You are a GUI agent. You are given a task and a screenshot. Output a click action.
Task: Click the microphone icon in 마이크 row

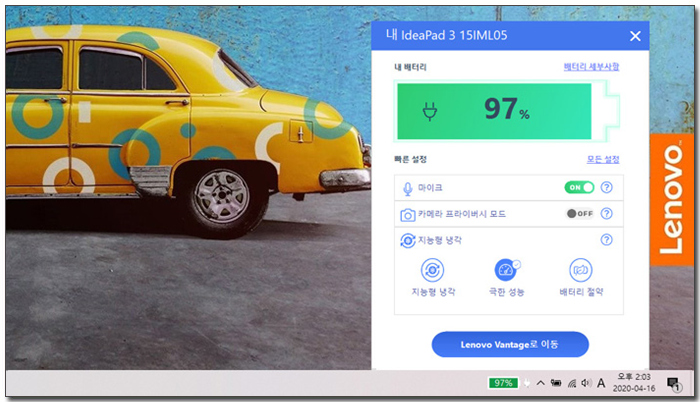click(407, 188)
